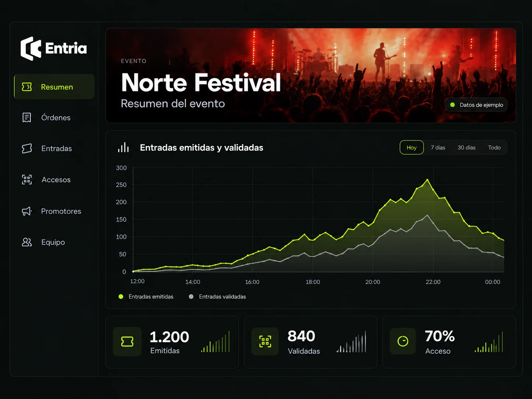Click the 70% Acceso value
The width and height of the screenshot is (532, 399).
(440, 336)
